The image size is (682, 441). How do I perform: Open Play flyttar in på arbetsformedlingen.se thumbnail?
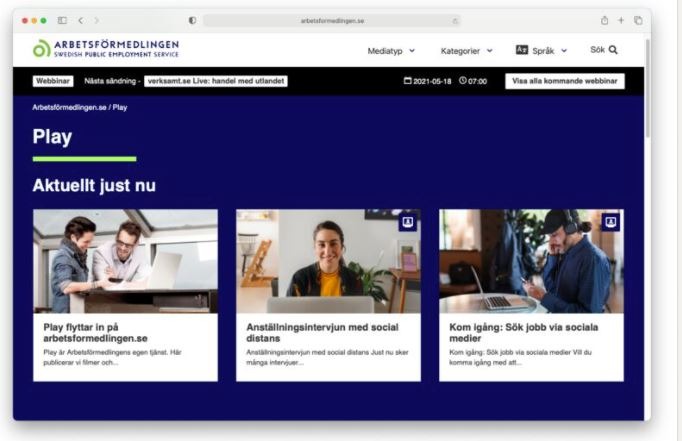(125, 260)
